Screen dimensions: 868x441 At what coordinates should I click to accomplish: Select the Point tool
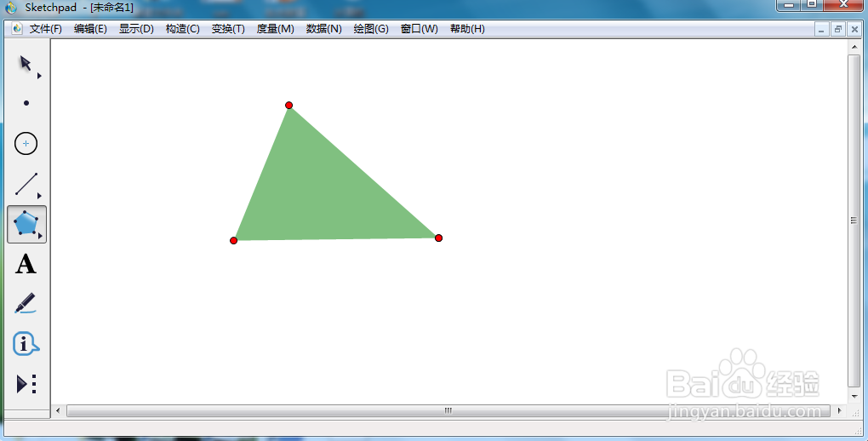[26, 103]
